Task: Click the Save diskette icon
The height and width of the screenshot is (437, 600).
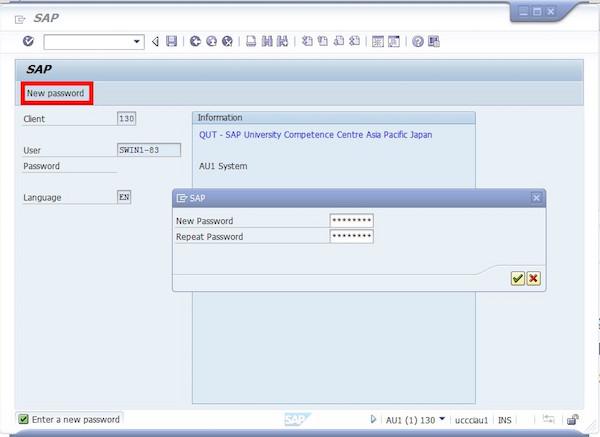Action: (171, 41)
